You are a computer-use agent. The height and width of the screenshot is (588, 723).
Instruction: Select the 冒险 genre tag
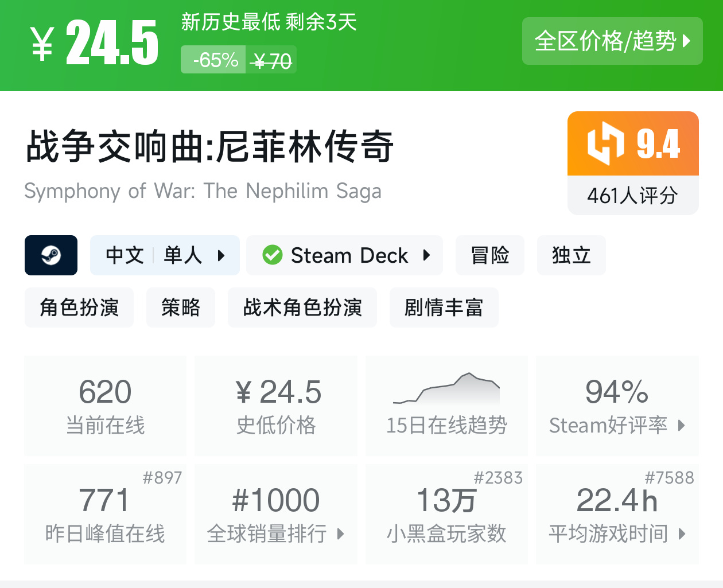(x=489, y=255)
